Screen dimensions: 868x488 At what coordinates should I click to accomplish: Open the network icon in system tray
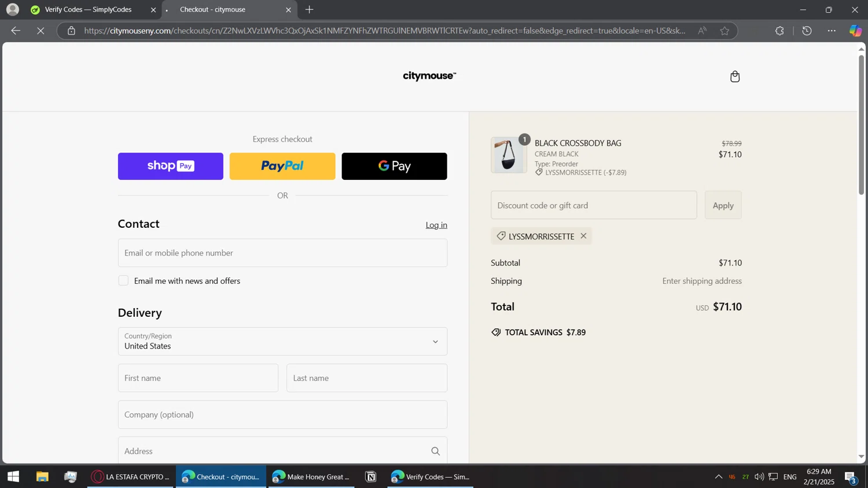pyautogui.click(x=773, y=477)
